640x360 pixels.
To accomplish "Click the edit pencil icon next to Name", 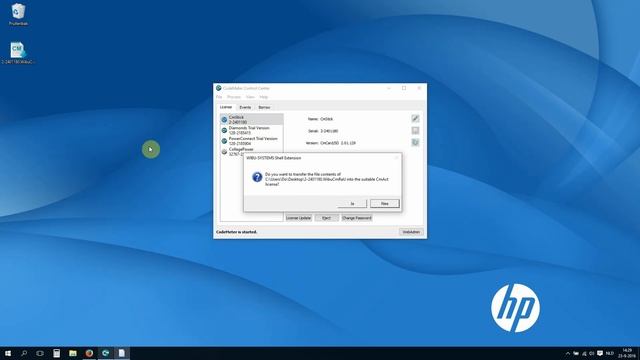I will tap(415, 118).
